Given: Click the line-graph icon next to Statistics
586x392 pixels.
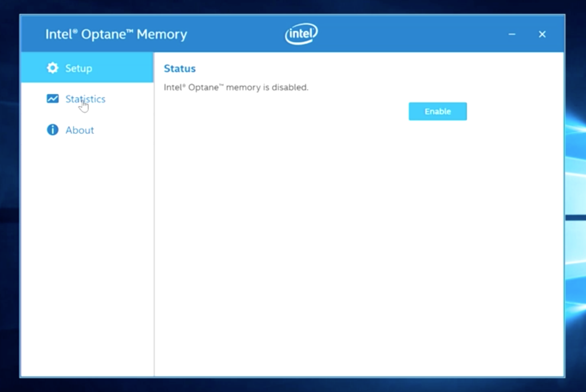Looking at the screenshot, I should click(x=52, y=98).
